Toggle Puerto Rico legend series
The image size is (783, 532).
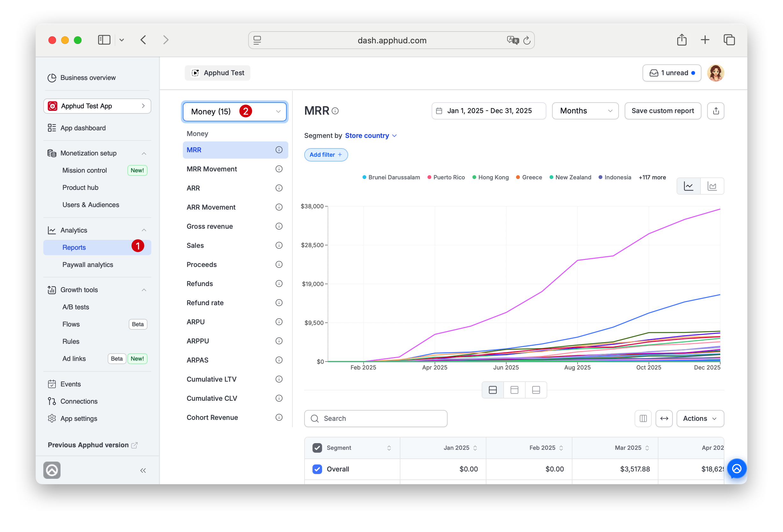[x=446, y=177]
